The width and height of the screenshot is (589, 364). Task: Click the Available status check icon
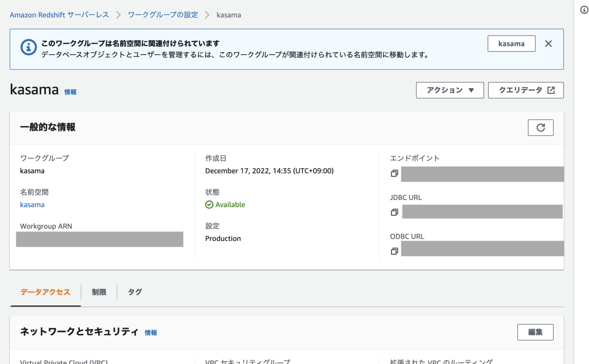209,204
